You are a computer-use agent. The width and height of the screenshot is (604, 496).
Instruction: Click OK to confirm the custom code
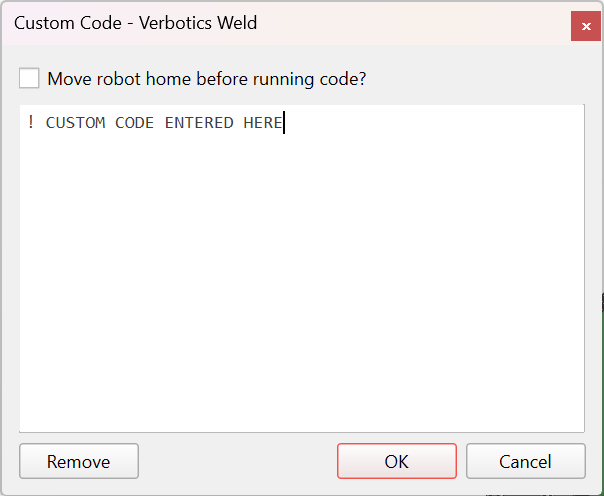coord(397,461)
